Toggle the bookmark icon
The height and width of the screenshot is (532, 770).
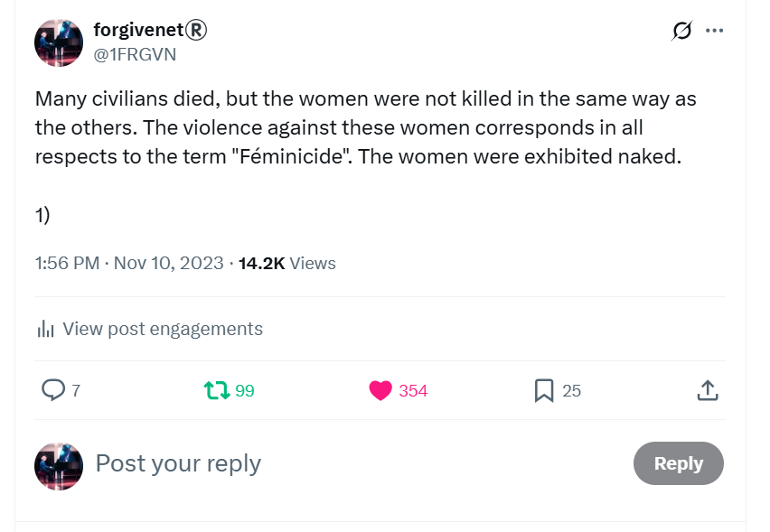tap(544, 391)
